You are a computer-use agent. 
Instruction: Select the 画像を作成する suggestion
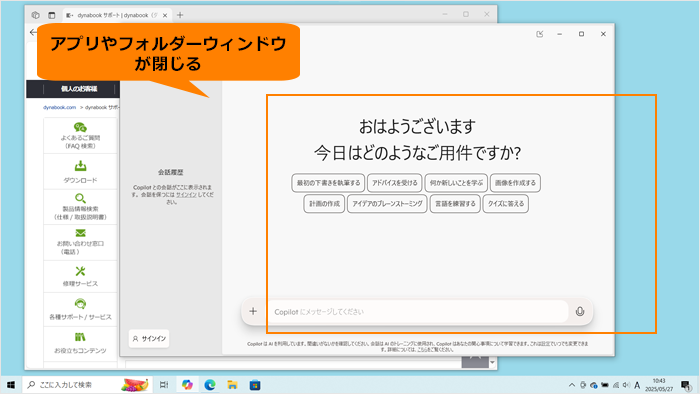tap(515, 183)
